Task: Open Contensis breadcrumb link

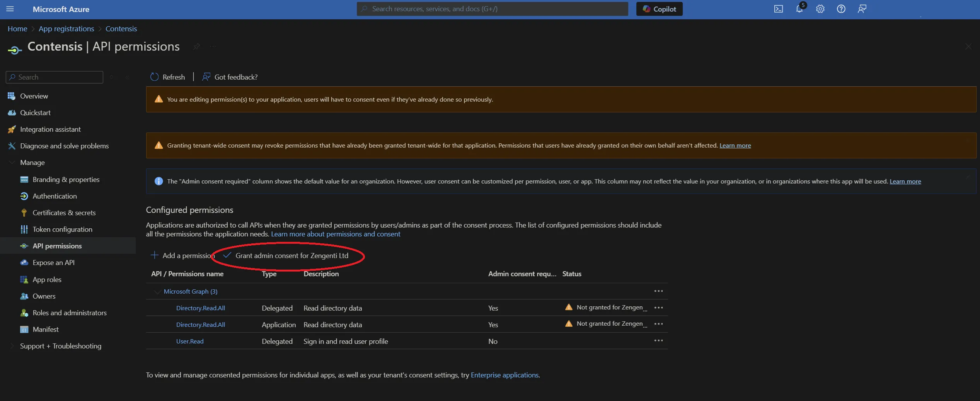Action: [121, 29]
